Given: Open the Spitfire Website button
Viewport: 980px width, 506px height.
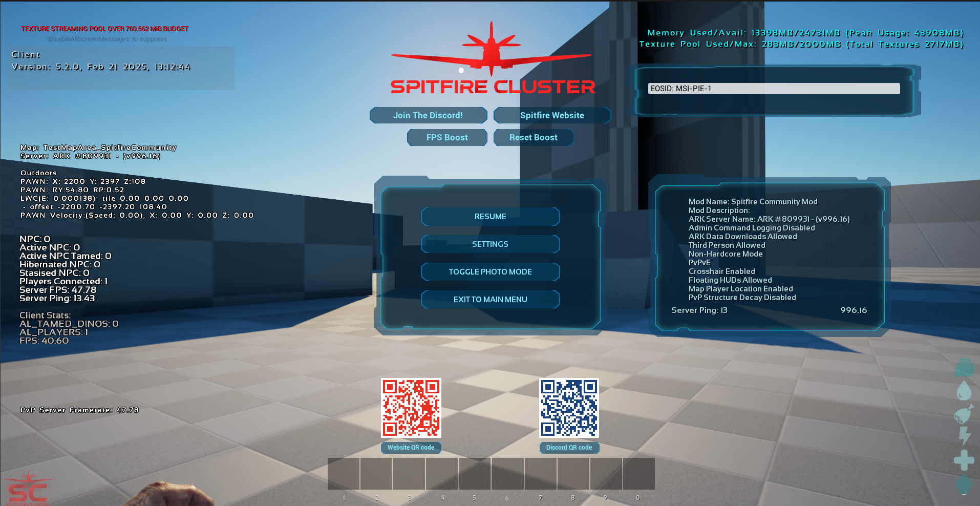Looking at the screenshot, I should pos(552,115).
